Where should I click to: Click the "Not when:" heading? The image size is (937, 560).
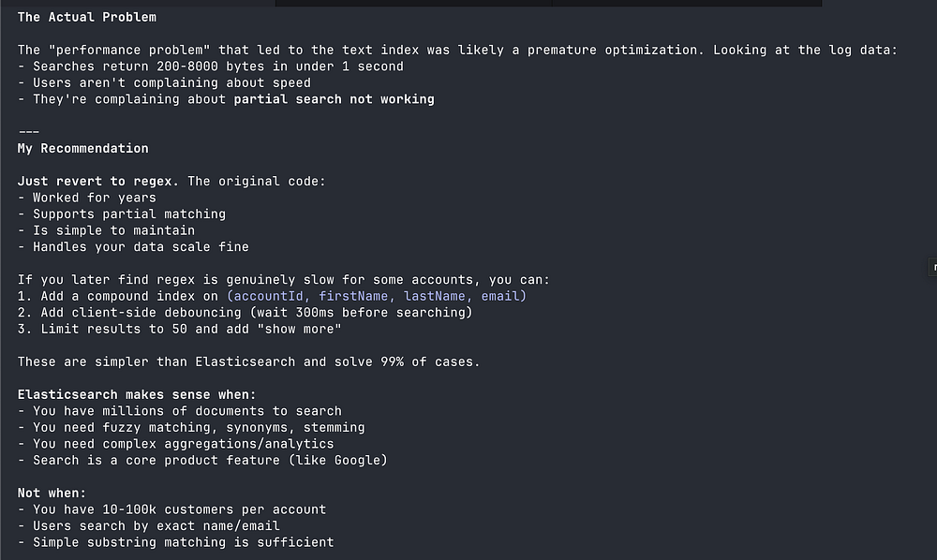coord(52,493)
